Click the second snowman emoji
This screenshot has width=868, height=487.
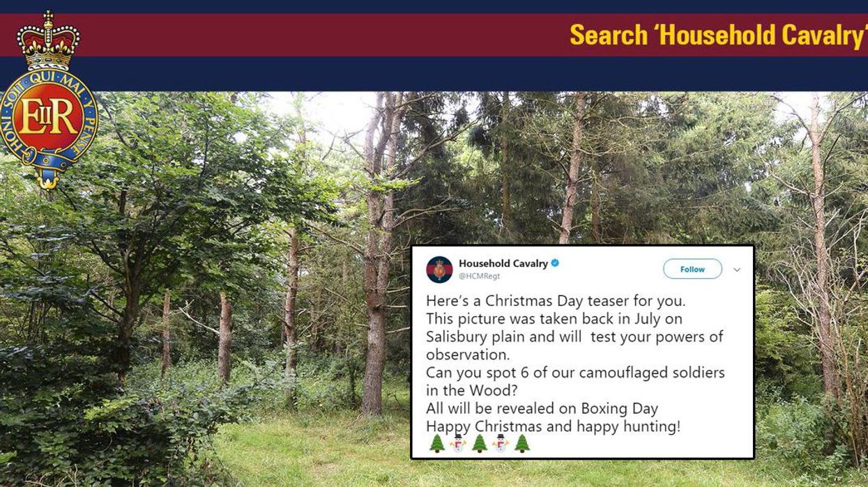(501, 444)
